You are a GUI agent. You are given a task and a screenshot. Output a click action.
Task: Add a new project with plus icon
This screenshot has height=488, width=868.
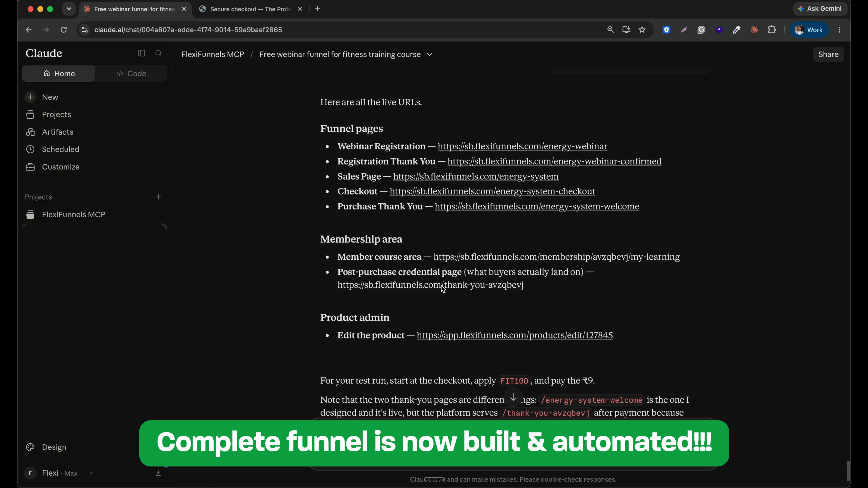[158, 197]
